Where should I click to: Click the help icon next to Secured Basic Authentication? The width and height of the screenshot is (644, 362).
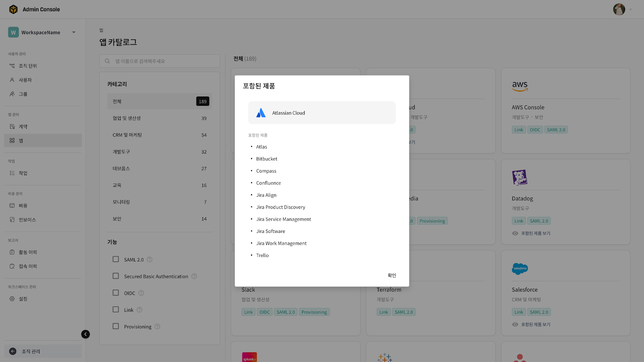[194, 276]
